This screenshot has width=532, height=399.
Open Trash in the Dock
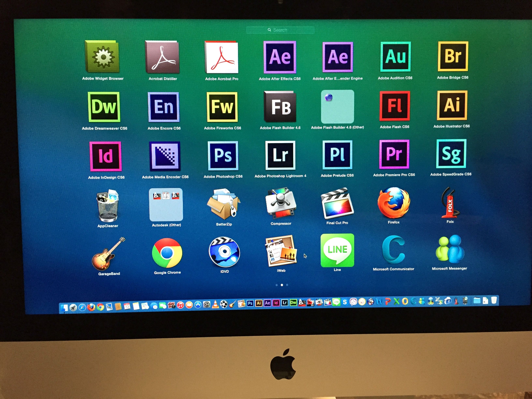494,300
